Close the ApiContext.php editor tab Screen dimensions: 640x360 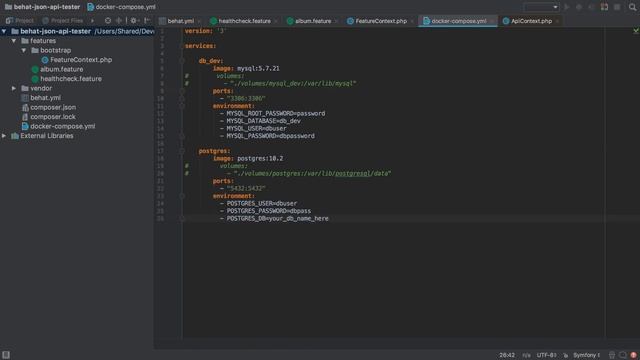(x=557, y=21)
